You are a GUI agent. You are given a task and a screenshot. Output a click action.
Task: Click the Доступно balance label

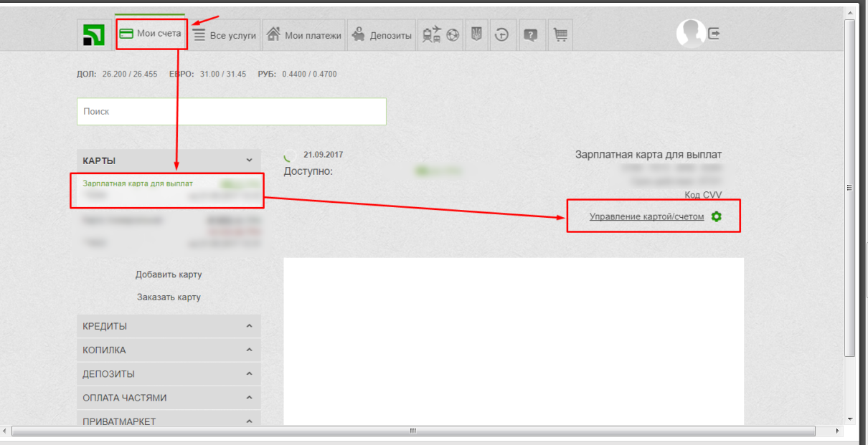pyautogui.click(x=308, y=171)
